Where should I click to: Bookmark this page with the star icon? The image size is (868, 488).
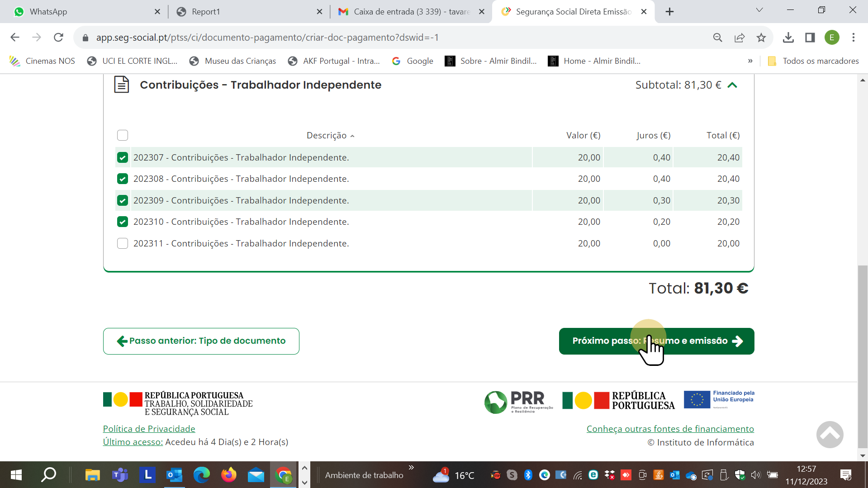click(761, 38)
